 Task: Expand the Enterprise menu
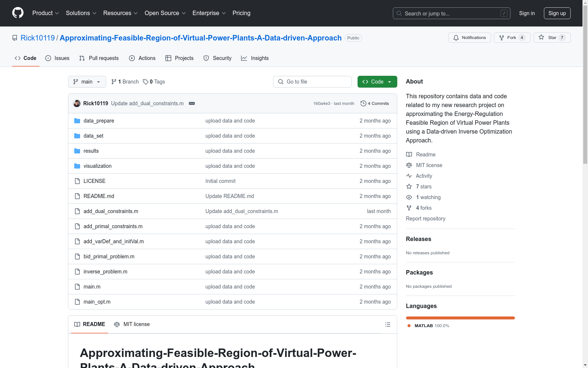[x=209, y=13]
